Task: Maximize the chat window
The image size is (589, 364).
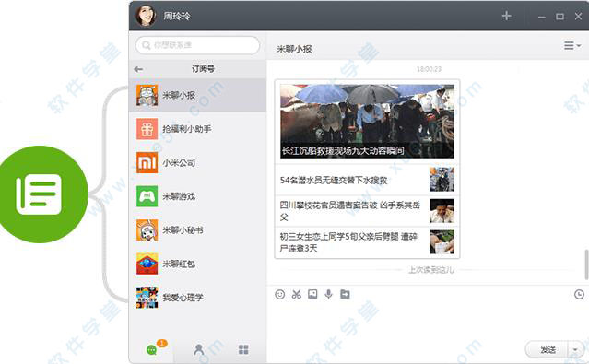Action: pyautogui.click(x=560, y=17)
